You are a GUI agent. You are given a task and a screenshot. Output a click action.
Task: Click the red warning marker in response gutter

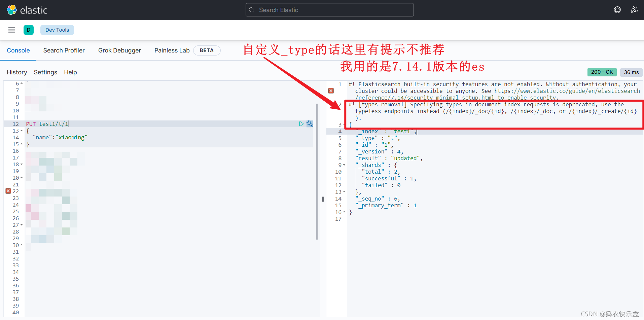click(x=331, y=91)
